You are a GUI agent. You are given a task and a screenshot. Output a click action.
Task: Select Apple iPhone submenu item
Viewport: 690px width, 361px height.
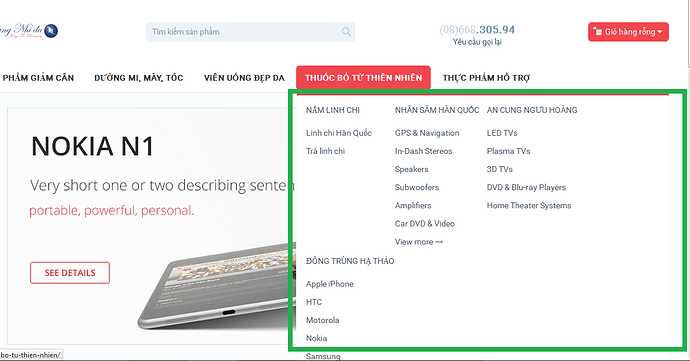click(330, 284)
